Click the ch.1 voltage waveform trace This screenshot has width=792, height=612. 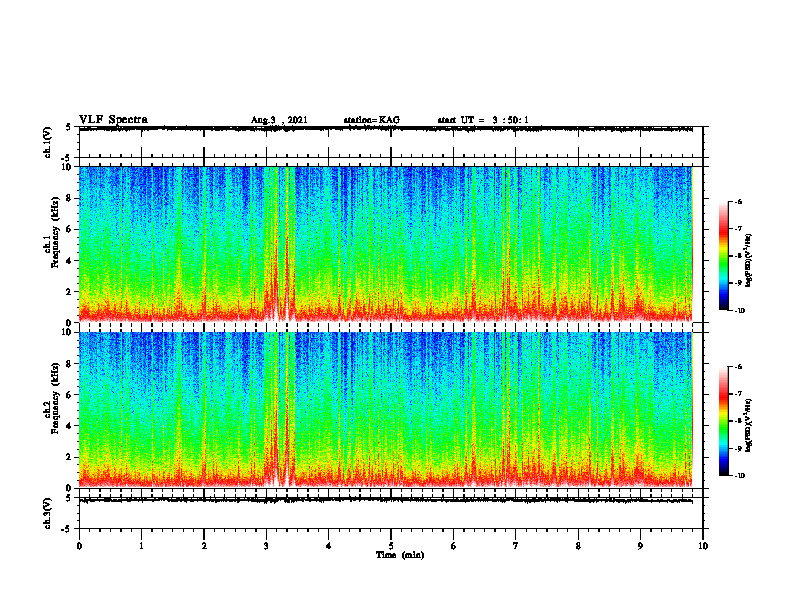[385, 129]
